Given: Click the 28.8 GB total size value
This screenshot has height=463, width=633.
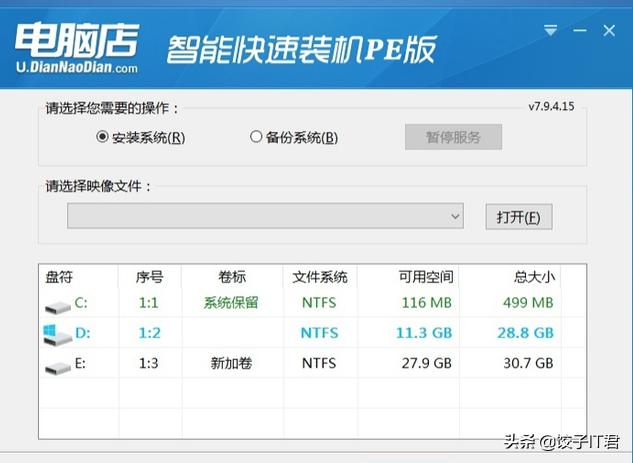Looking at the screenshot, I should click(x=526, y=333).
